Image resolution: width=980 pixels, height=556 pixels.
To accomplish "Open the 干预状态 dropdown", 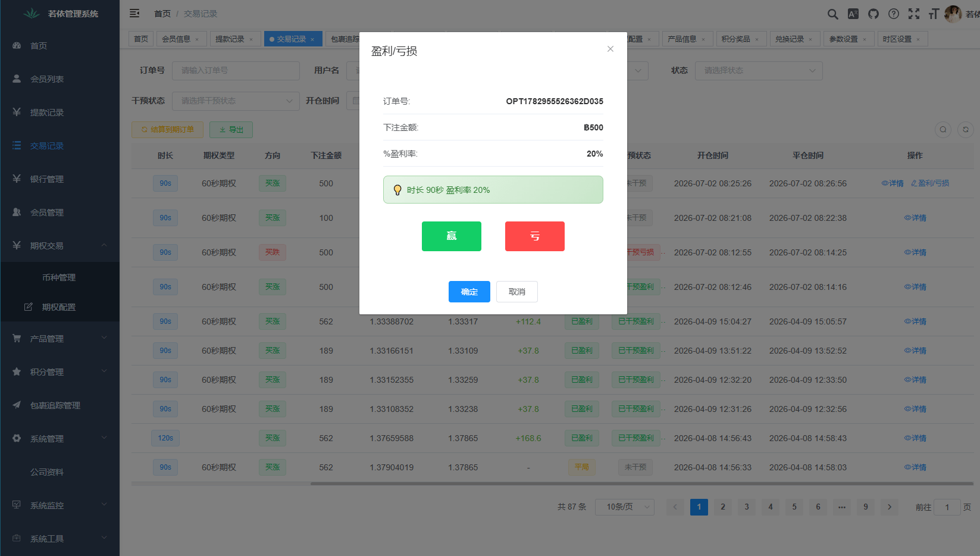I will 236,101.
